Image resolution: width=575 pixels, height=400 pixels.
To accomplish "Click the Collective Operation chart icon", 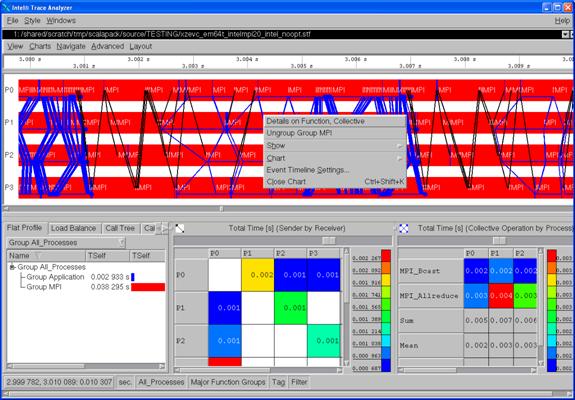I will pos(403,229).
